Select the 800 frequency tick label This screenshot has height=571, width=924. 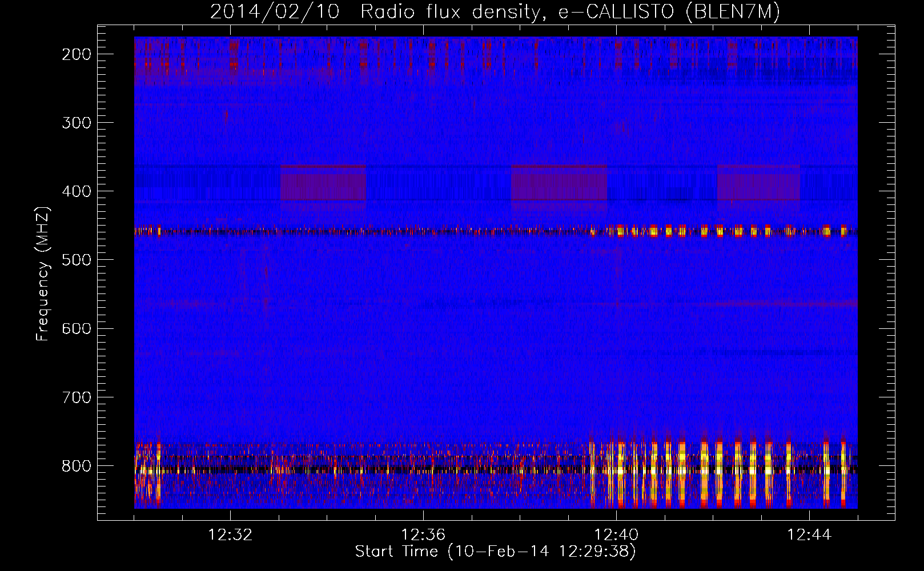(x=77, y=465)
